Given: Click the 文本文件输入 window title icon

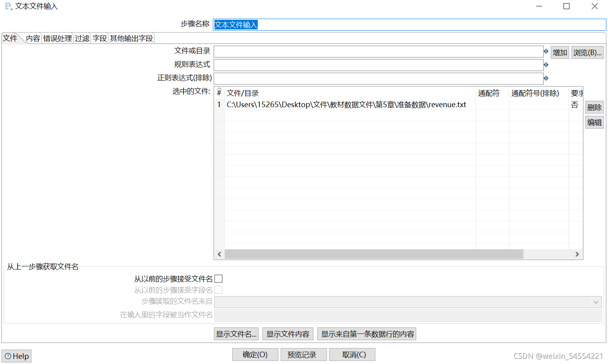Looking at the screenshot, I should (9, 6).
